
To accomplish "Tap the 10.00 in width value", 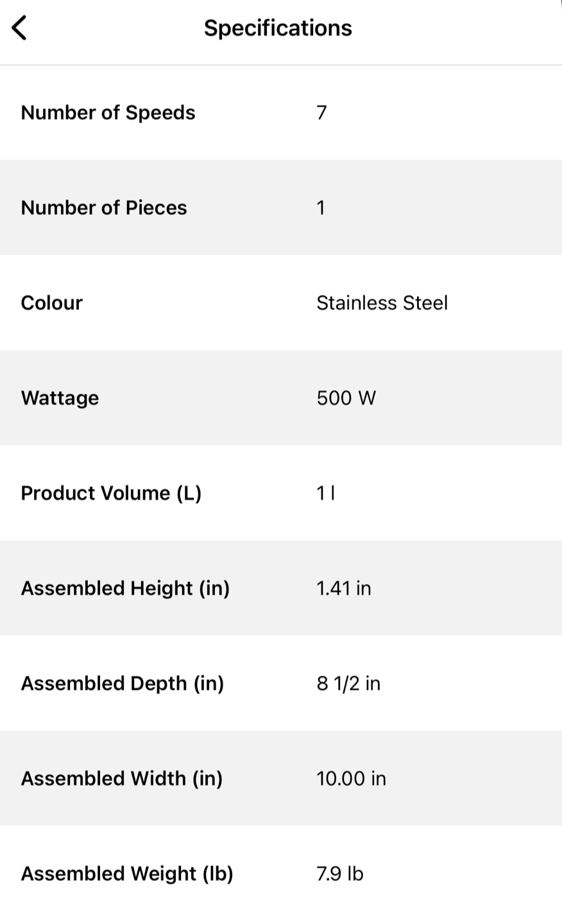I will point(351,778).
